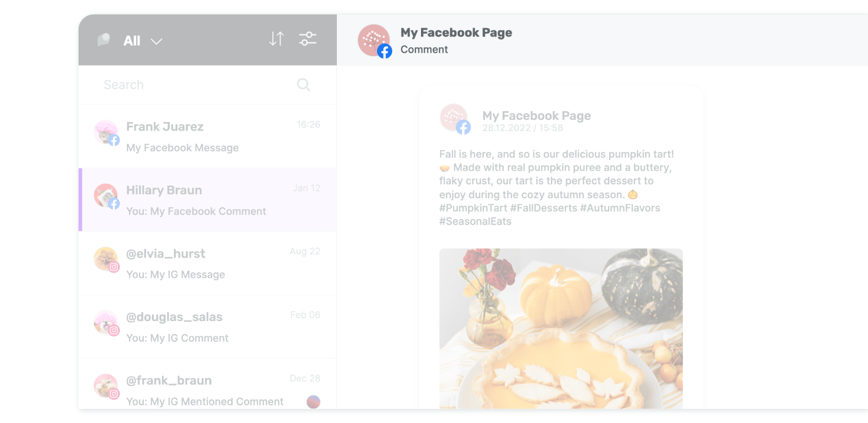Screen dimensions: 868x423
Task: Open the All filter label
Action: tap(132, 41)
